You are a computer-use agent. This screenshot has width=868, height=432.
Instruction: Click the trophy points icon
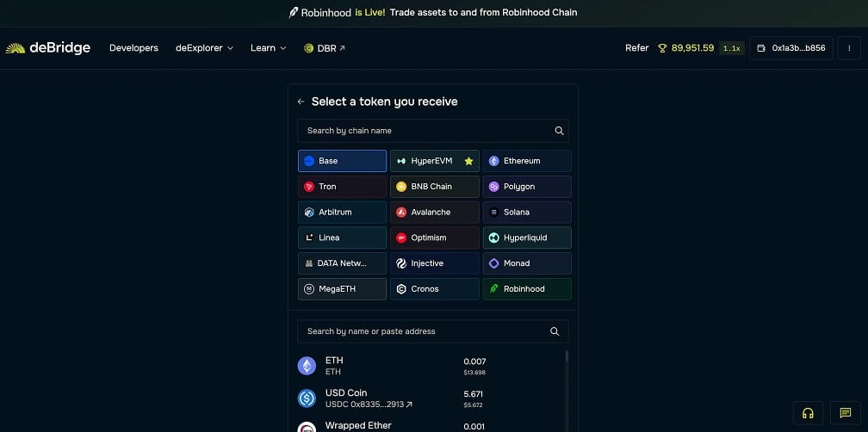tap(662, 48)
